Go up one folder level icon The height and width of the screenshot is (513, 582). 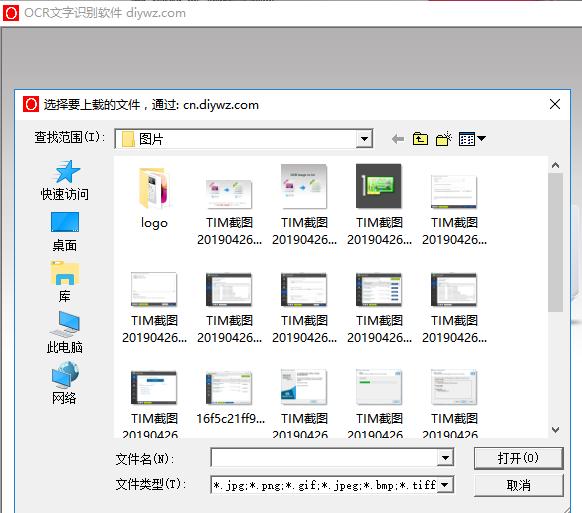pos(420,139)
